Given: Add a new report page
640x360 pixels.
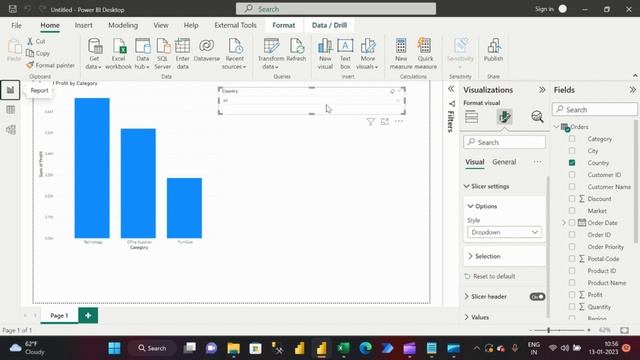Looking at the screenshot, I should tap(88, 315).
